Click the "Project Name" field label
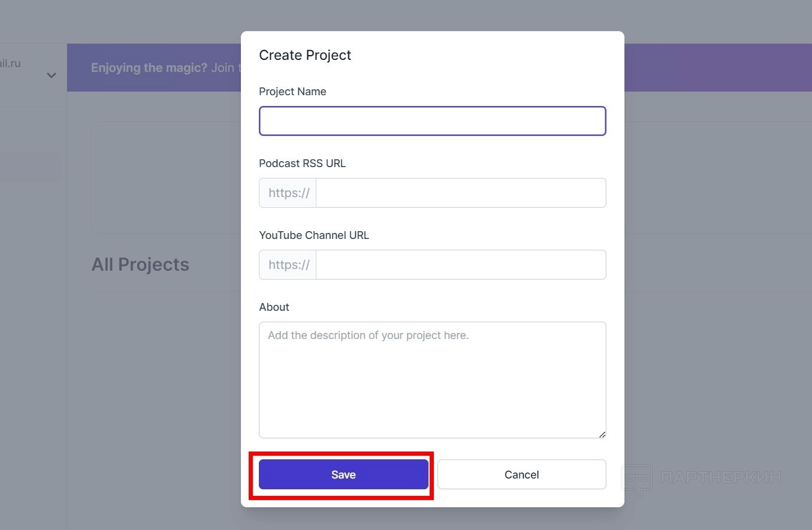The image size is (812, 530). click(292, 92)
